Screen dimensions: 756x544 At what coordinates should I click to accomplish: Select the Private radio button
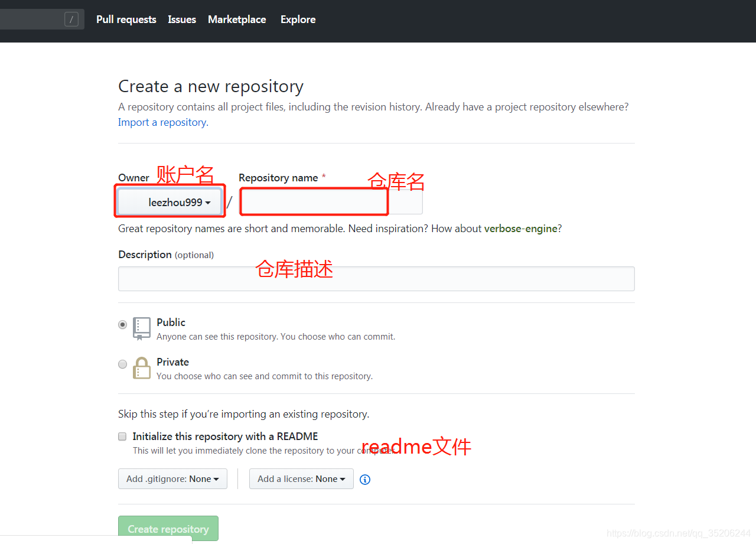coord(122,364)
